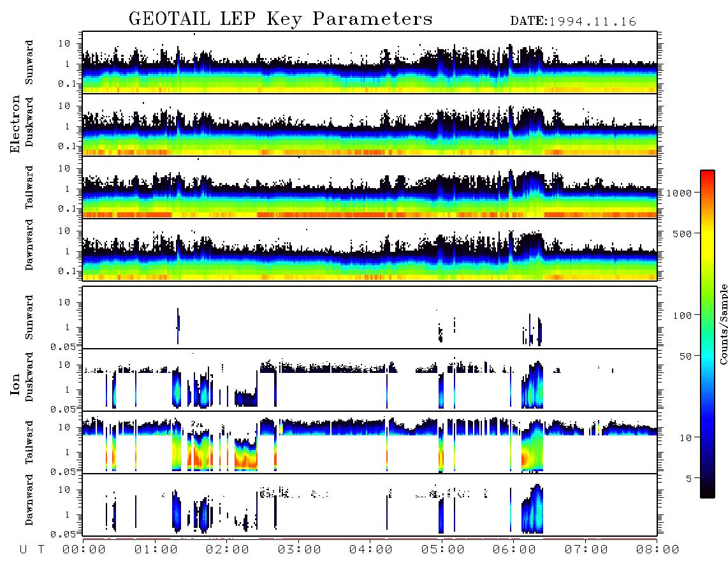Screen dimensions: 728x561
Task: Click the Ion Duskward spectrogram panel
Action: (370, 380)
